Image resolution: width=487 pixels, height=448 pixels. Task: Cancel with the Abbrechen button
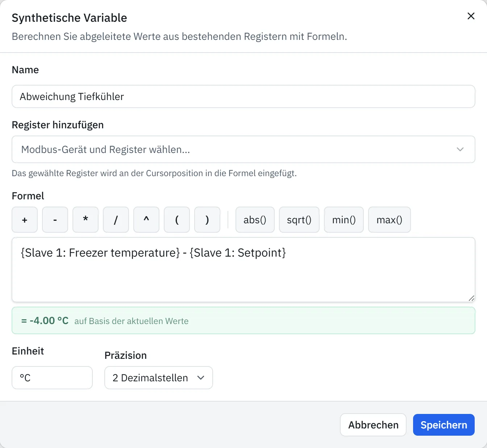[x=373, y=425]
